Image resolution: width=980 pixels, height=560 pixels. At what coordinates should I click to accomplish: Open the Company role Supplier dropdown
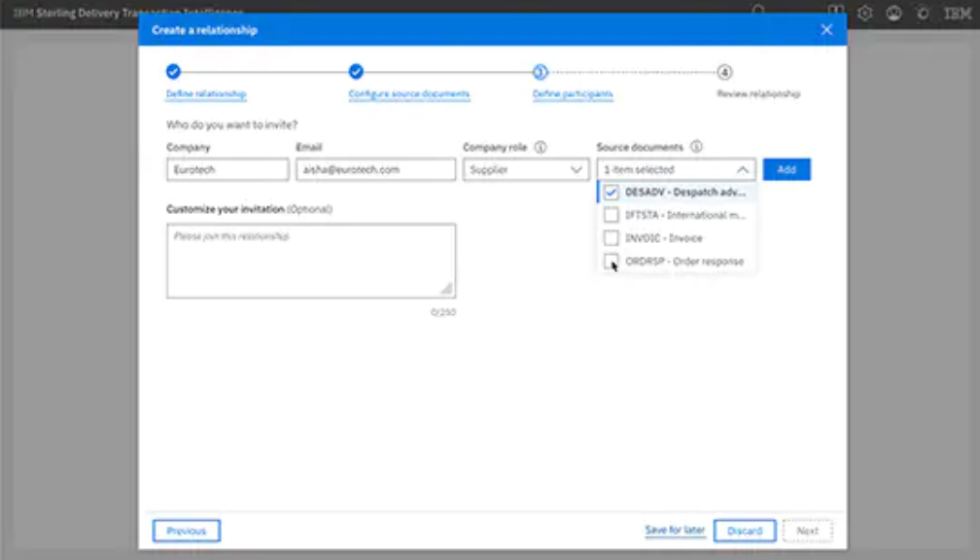[x=526, y=169]
